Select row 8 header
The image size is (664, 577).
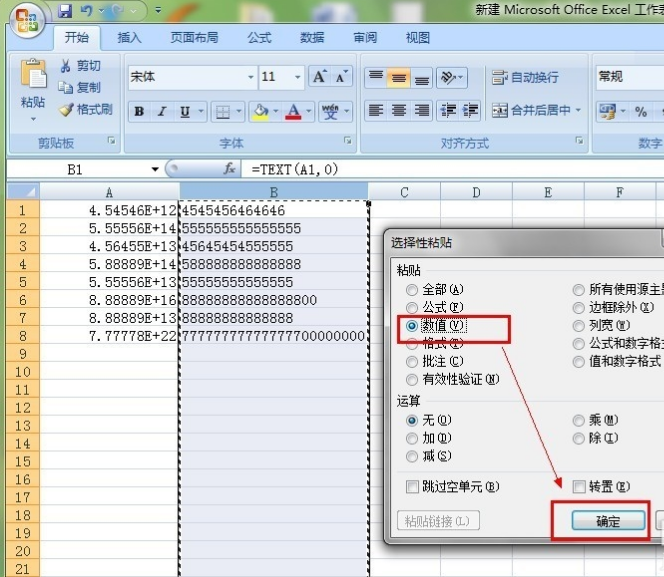(23, 336)
